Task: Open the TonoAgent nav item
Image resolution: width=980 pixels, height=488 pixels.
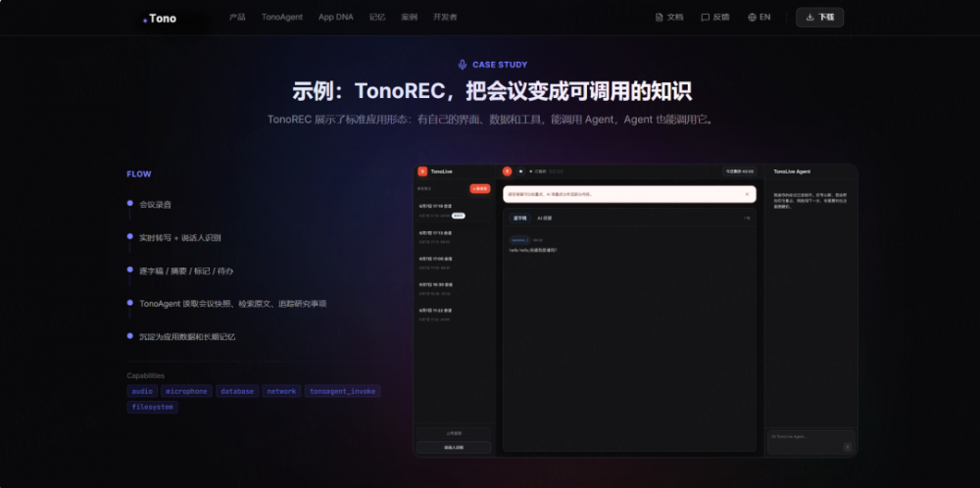Action: point(282,17)
